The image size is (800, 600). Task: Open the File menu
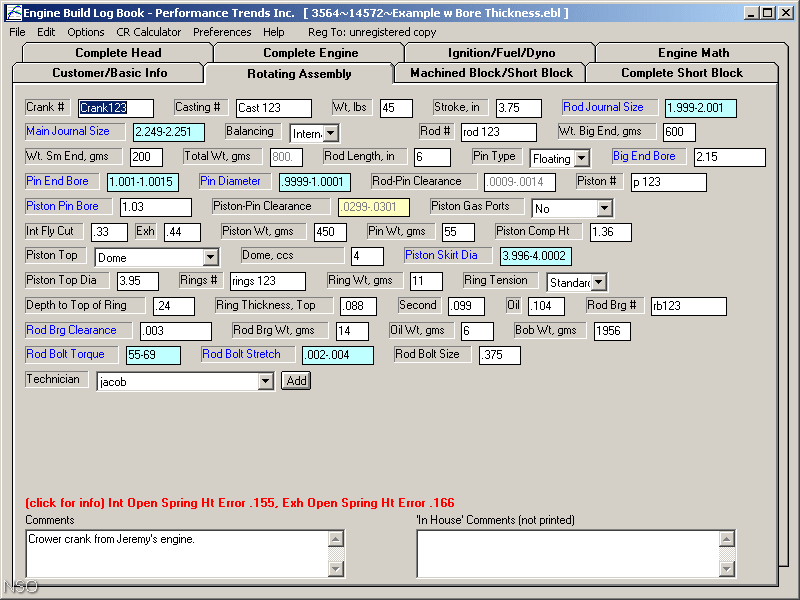(x=17, y=32)
